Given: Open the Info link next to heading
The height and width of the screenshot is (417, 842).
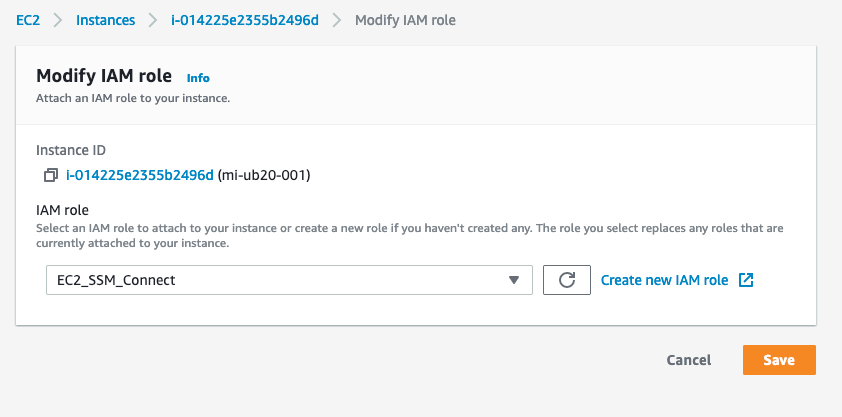Looking at the screenshot, I should (x=198, y=77).
